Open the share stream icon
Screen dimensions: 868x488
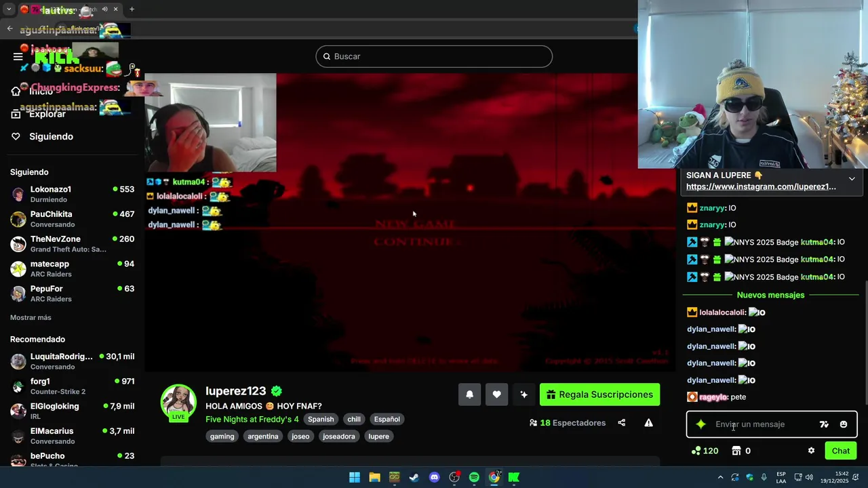click(621, 423)
